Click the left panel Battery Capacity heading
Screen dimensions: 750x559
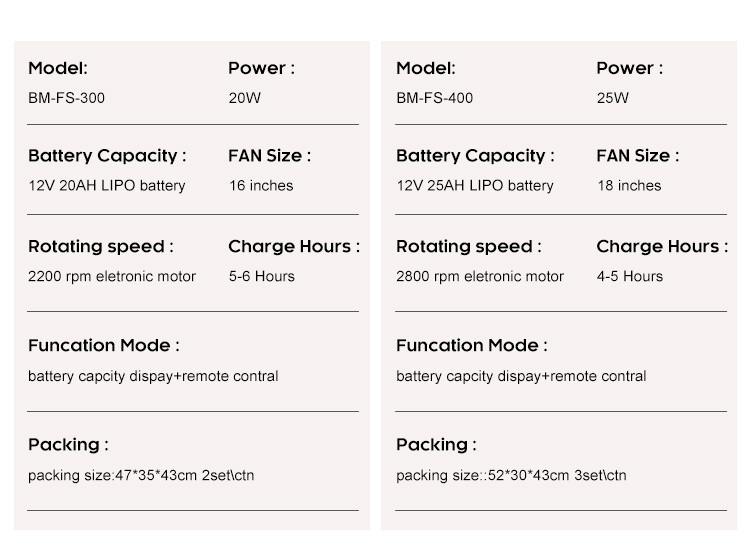click(107, 156)
